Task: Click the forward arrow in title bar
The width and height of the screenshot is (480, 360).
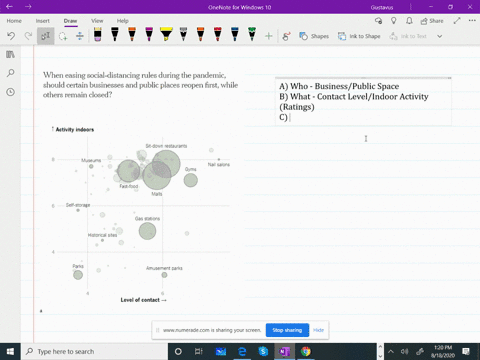Action: point(28,7)
